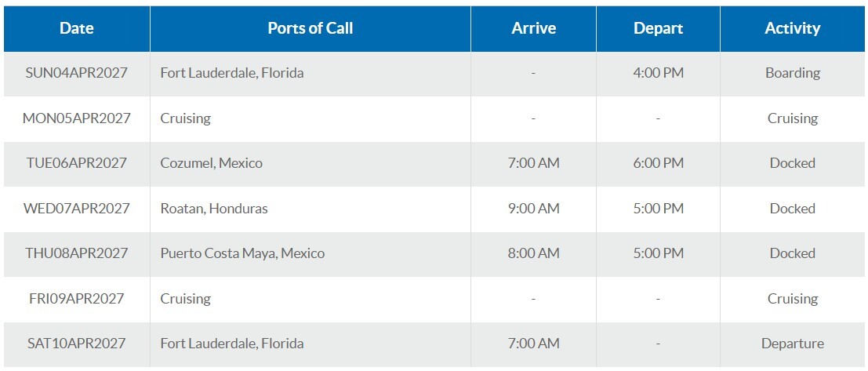This screenshot has height=371, width=868.
Task: Click the Date column header
Action: (x=76, y=28)
